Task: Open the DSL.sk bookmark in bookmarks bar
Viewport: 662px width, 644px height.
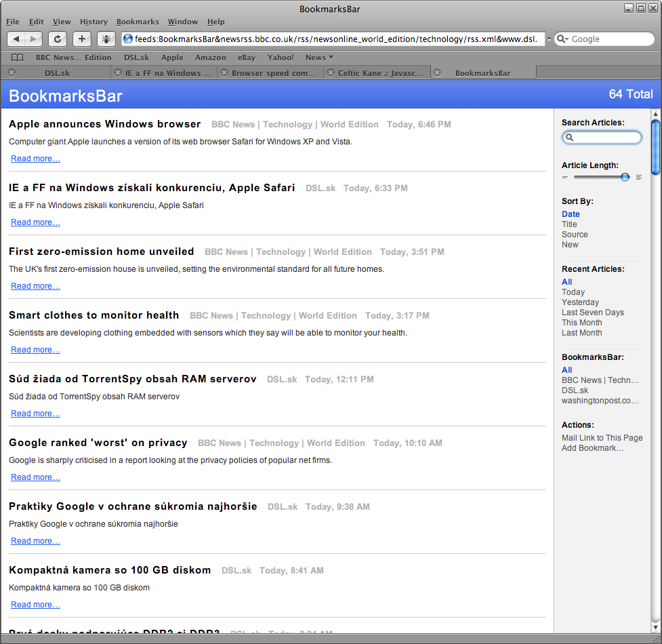Action: click(136, 58)
